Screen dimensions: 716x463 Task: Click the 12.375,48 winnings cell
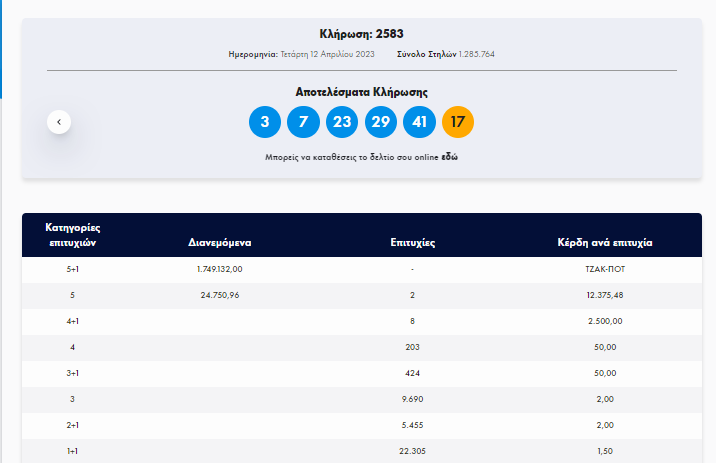point(604,296)
